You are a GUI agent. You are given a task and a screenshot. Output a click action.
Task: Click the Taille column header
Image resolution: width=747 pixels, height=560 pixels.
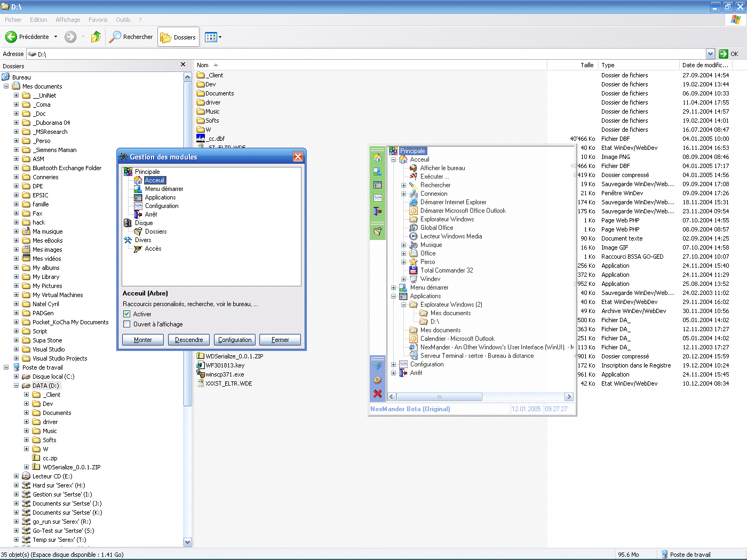coord(573,65)
